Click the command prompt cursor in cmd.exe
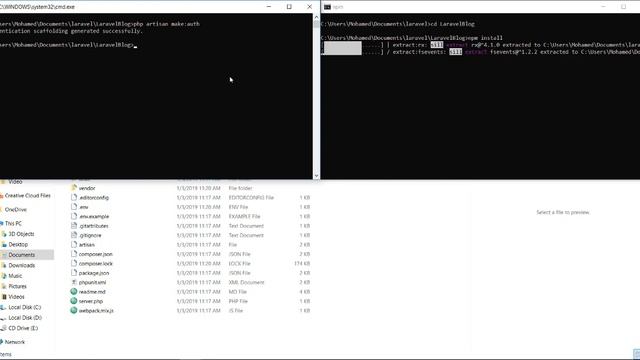Screen dimensions: 640x360 pyautogui.click(x=136, y=46)
